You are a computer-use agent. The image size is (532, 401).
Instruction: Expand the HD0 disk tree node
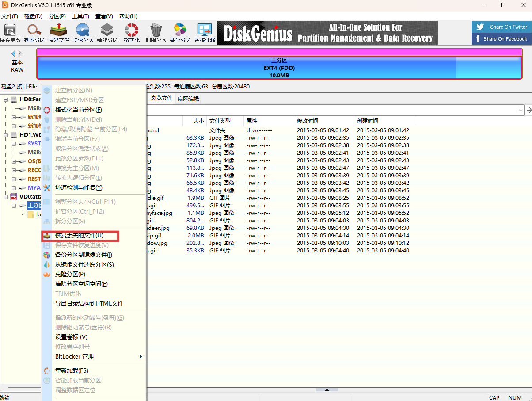click(x=6, y=99)
